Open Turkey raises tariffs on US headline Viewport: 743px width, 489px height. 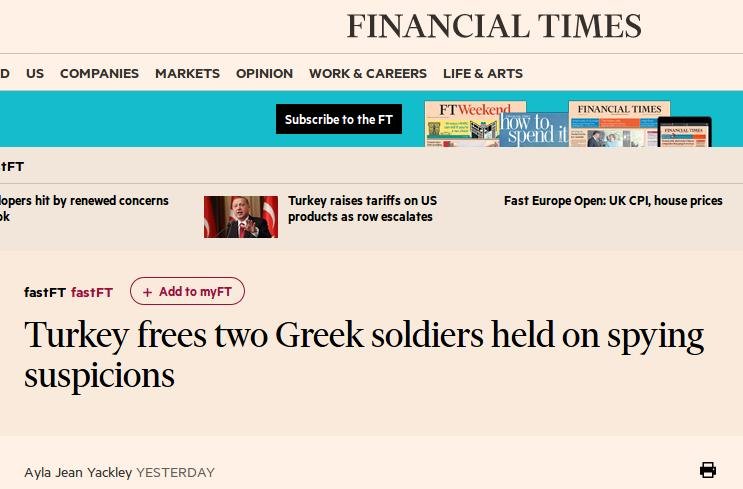pyautogui.click(x=362, y=208)
